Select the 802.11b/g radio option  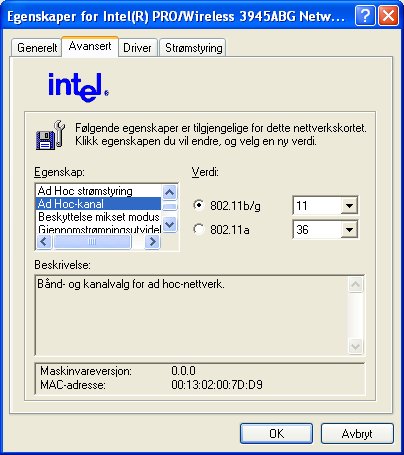pos(199,205)
